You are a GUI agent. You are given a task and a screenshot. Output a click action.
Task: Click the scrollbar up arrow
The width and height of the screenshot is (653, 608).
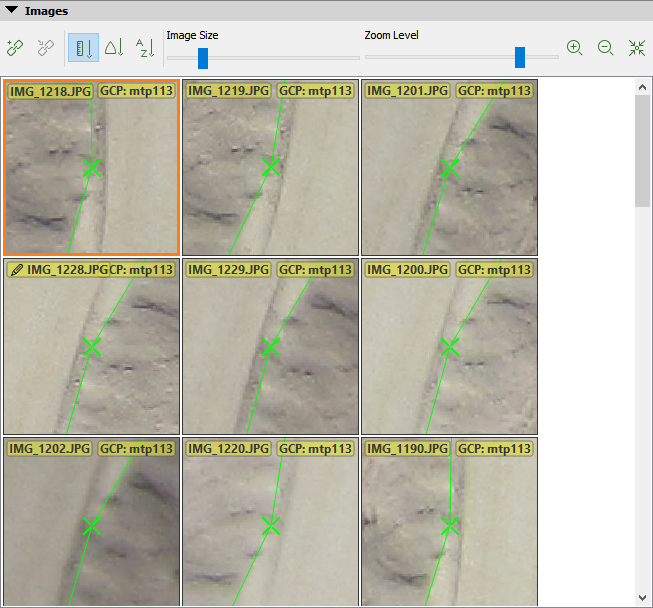644,87
